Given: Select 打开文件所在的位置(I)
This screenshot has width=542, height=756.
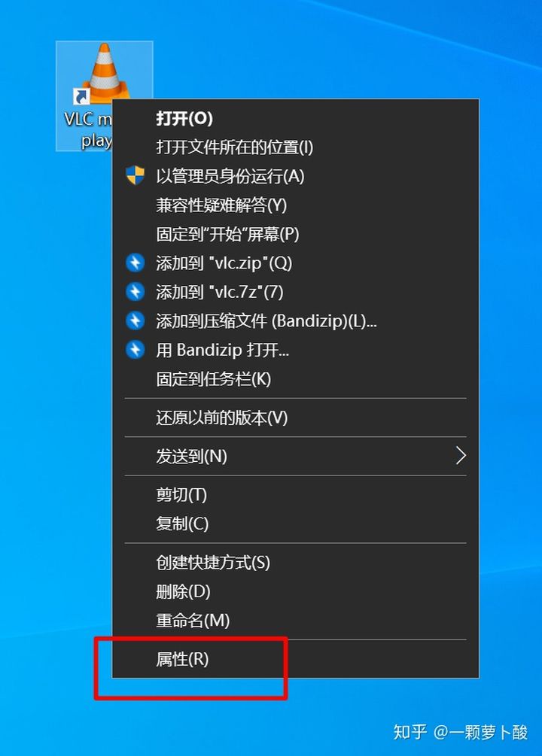Looking at the screenshot, I should pyautogui.click(x=295, y=147).
